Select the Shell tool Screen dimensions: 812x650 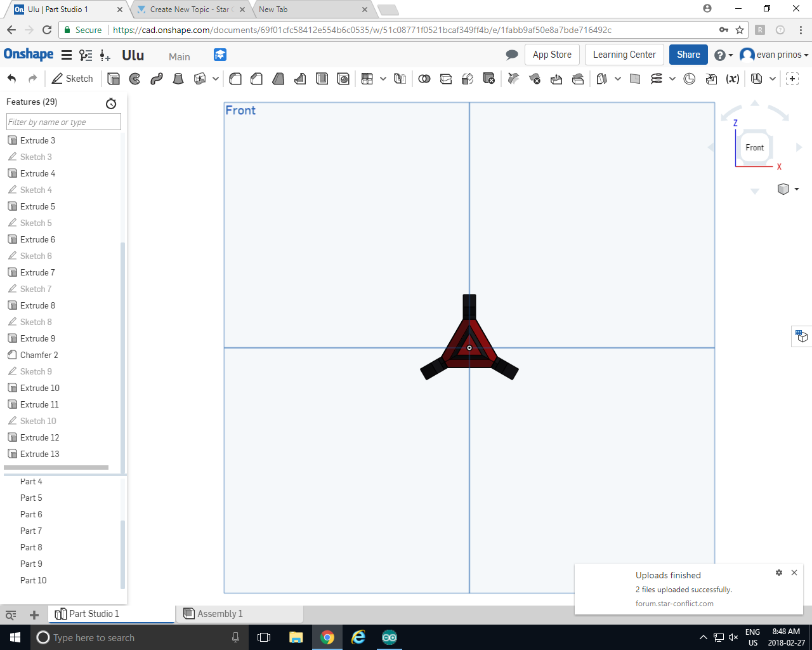[x=322, y=78]
